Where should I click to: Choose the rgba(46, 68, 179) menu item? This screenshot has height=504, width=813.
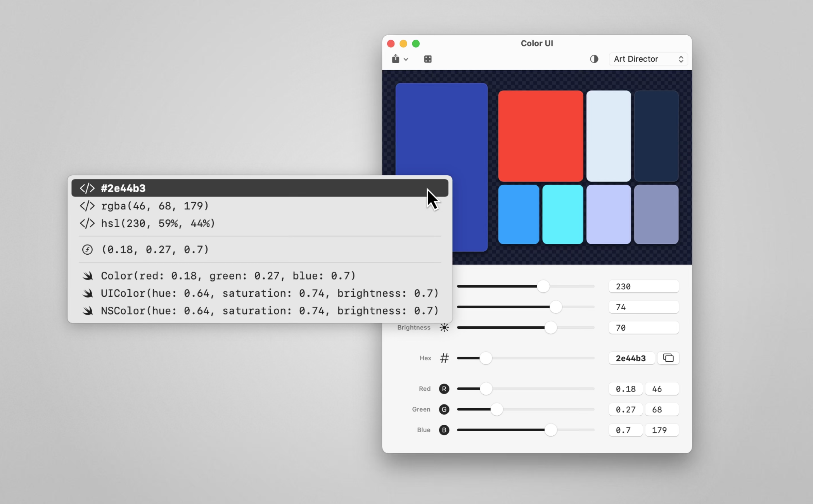click(154, 206)
